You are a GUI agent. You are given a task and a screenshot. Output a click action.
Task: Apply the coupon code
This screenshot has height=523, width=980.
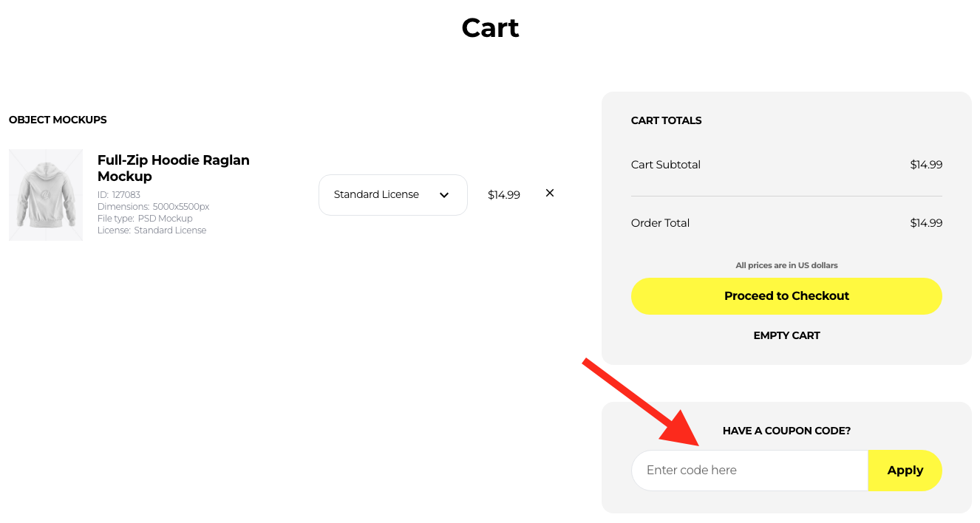tap(905, 471)
